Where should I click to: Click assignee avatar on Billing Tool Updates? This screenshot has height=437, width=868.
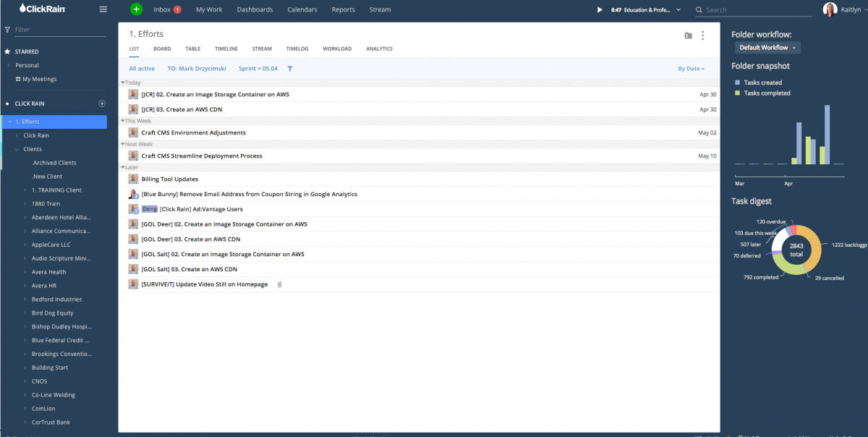[x=133, y=179]
